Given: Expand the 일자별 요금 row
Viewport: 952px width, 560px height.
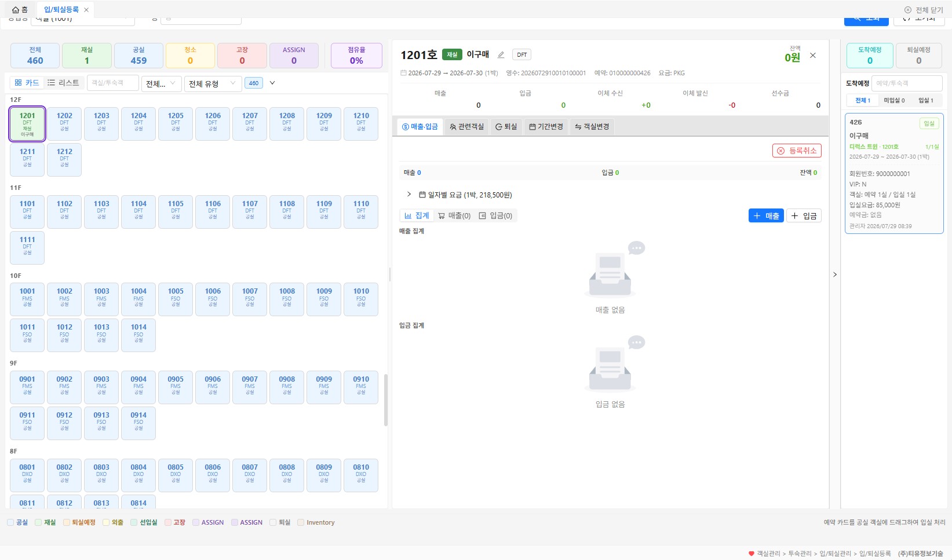Looking at the screenshot, I should 409,195.
